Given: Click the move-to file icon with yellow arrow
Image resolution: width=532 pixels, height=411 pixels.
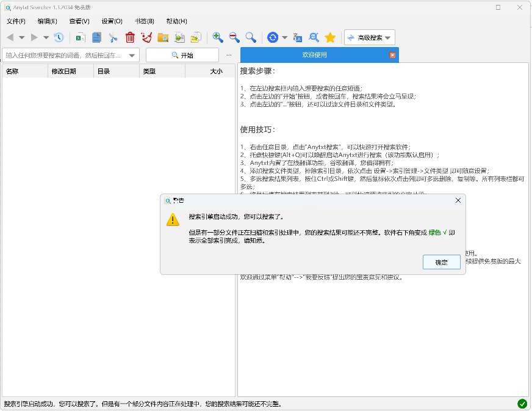Looking at the screenshot, I should [196, 37].
